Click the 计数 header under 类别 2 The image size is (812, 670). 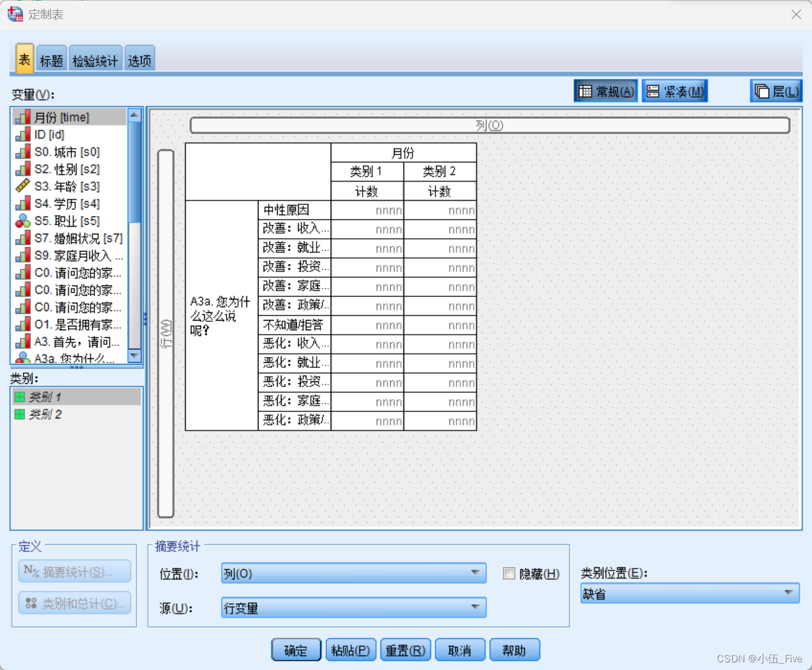[440, 192]
